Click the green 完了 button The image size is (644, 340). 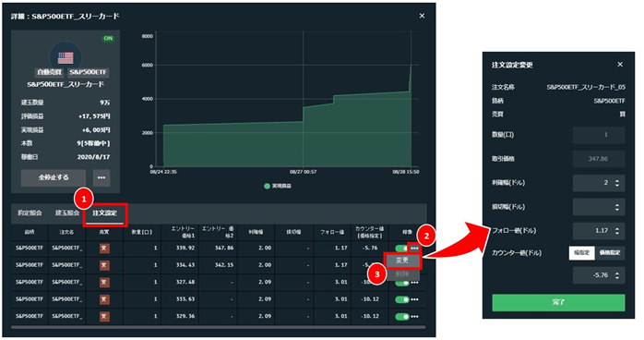558,302
